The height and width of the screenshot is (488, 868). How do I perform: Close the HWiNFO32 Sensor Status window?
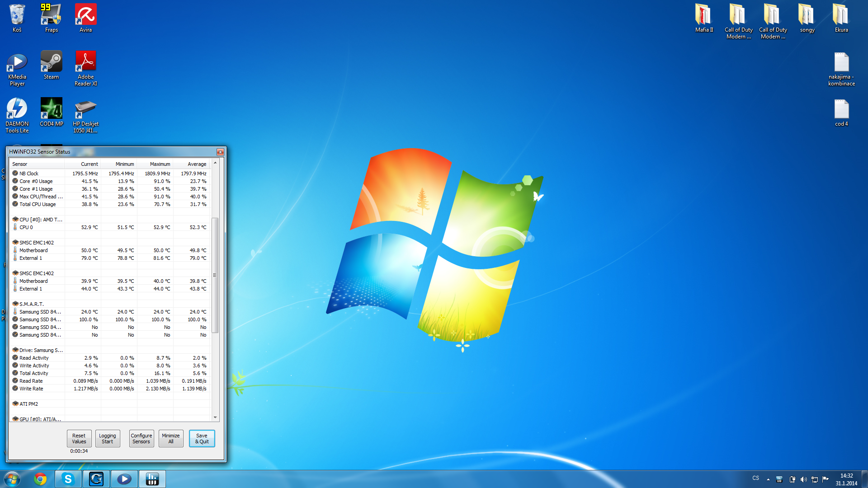(x=220, y=152)
